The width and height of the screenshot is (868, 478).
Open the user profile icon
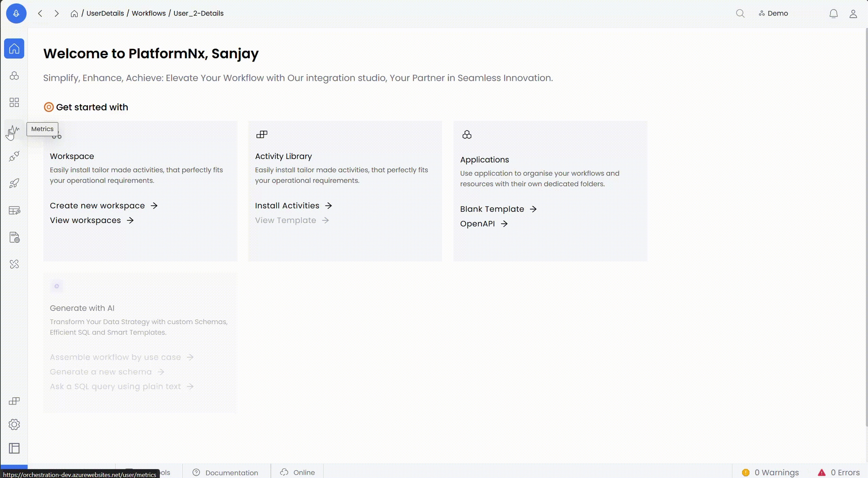pyautogui.click(x=853, y=14)
